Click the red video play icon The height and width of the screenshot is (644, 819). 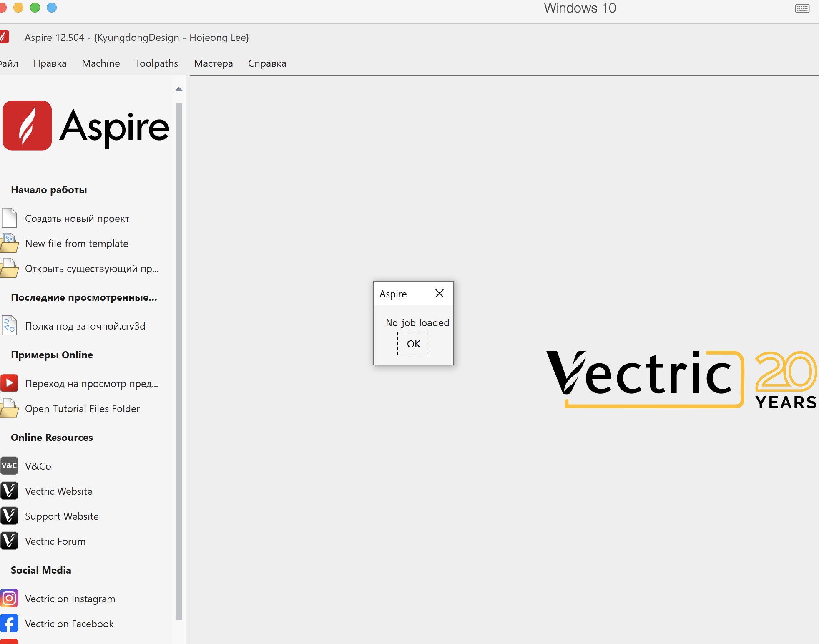click(9, 383)
